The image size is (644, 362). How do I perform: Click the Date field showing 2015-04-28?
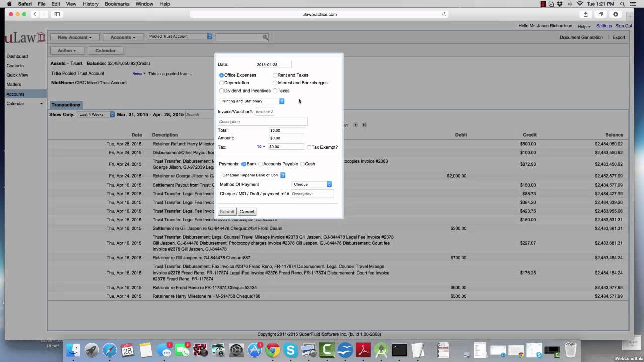click(x=273, y=64)
